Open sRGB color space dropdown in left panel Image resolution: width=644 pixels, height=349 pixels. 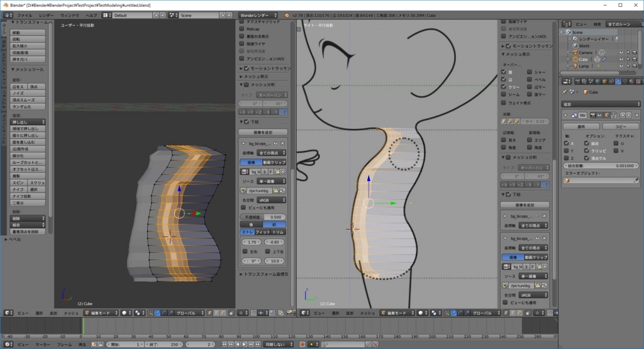point(272,200)
